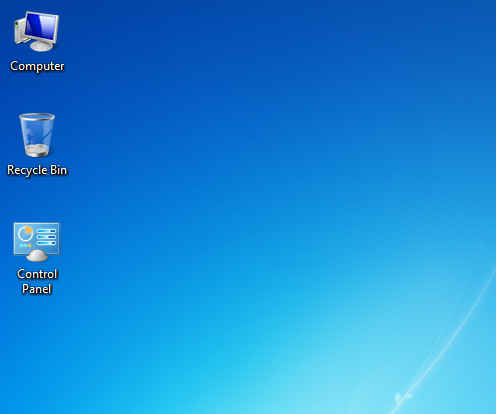Click the word "Recycle" in the icon label
The width and height of the screenshot is (496, 414).
click(x=27, y=170)
